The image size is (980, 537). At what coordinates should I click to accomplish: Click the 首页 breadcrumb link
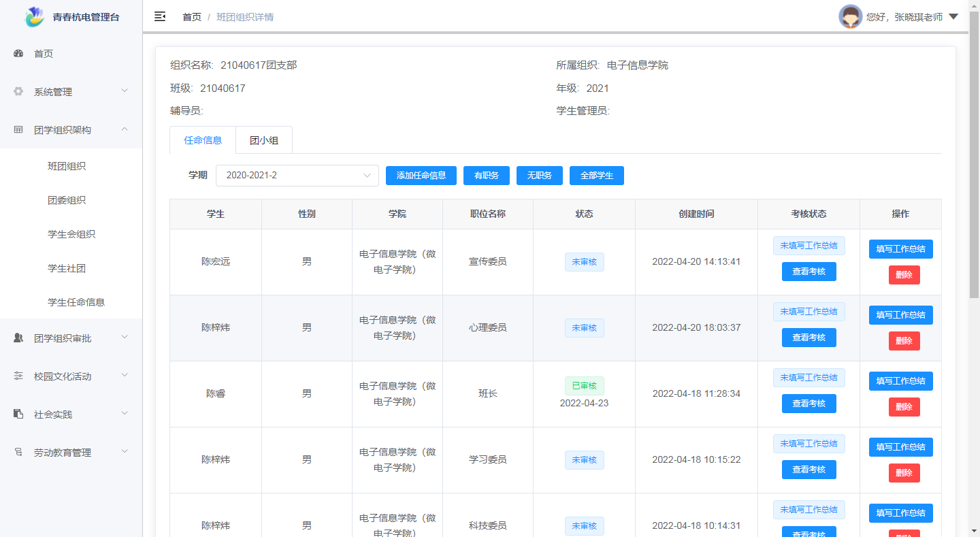pos(192,17)
